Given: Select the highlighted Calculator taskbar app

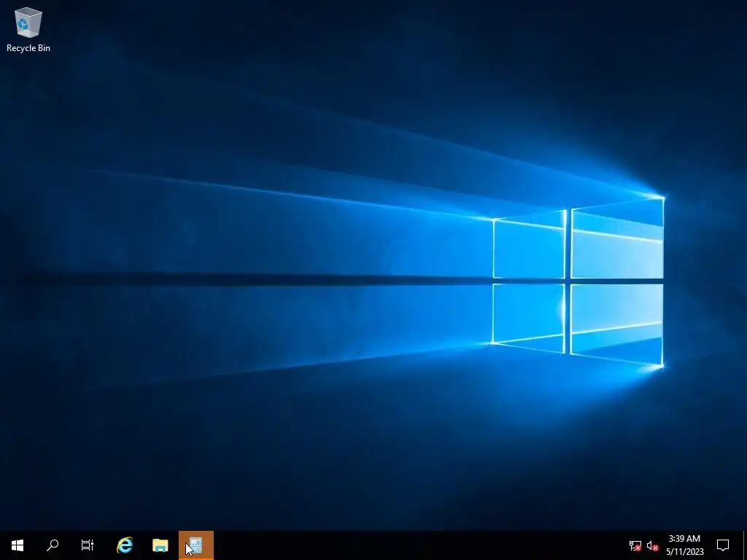Looking at the screenshot, I should point(196,545).
